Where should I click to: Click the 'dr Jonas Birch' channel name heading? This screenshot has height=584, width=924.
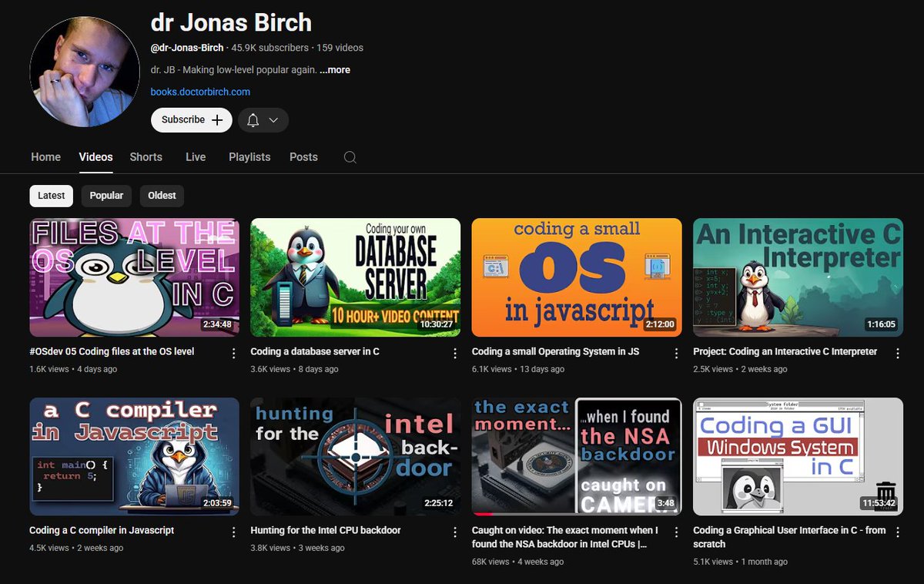[231, 22]
